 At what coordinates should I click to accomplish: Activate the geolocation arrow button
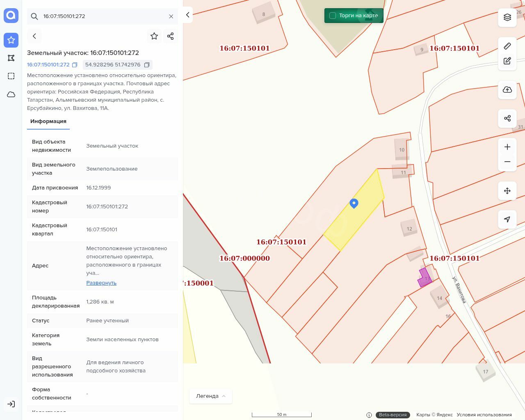click(507, 219)
